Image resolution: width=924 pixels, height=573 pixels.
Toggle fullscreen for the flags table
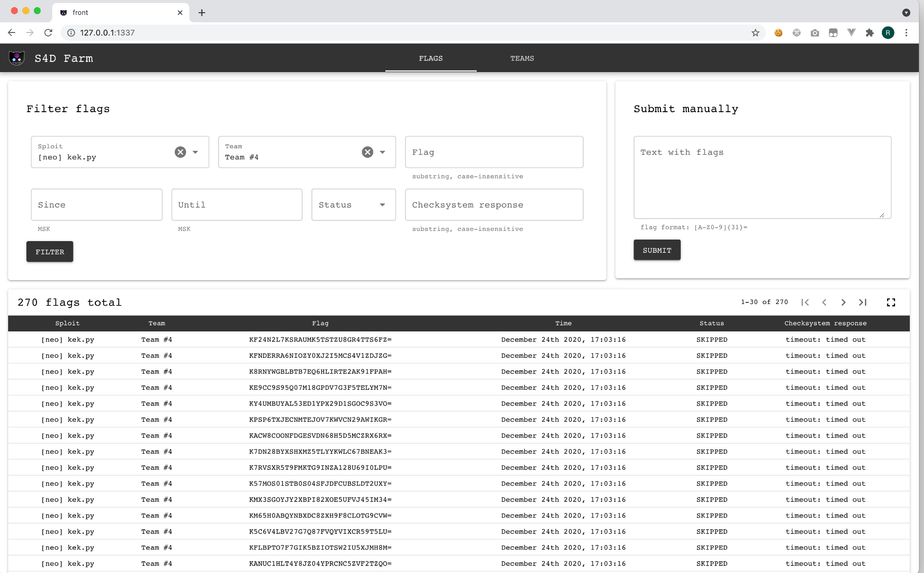click(891, 302)
